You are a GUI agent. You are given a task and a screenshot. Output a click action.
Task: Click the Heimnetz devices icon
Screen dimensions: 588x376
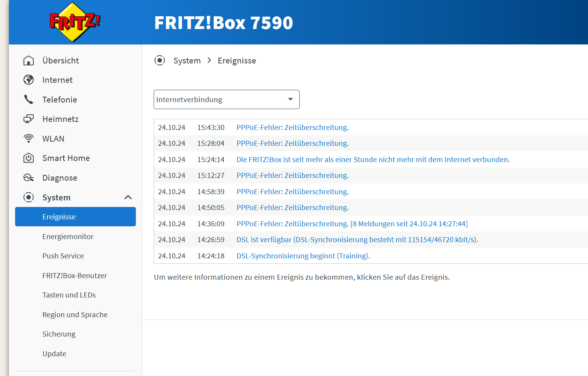tap(29, 119)
